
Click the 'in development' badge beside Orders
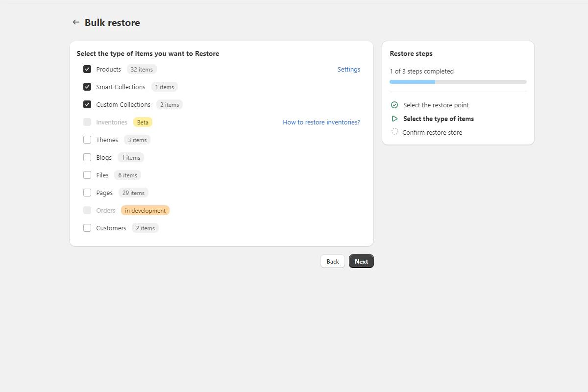click(x=145, y=210)
